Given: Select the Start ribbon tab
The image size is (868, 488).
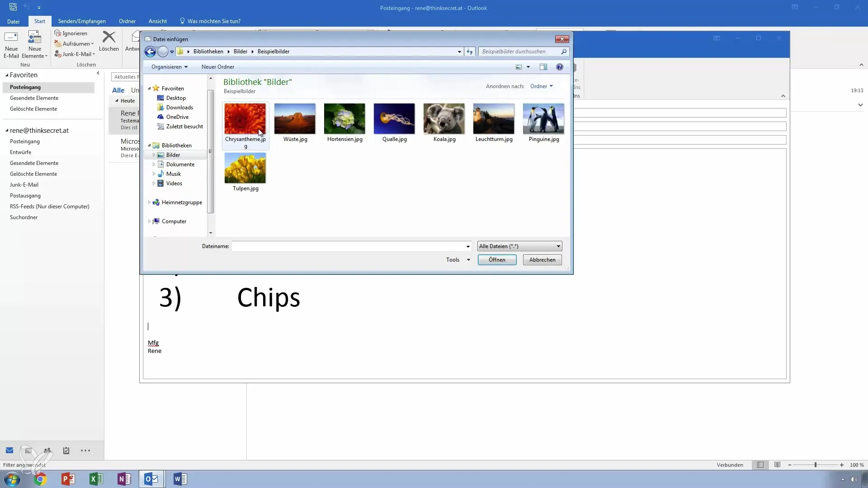Looking at the screenshot, I should coord(40,21).
